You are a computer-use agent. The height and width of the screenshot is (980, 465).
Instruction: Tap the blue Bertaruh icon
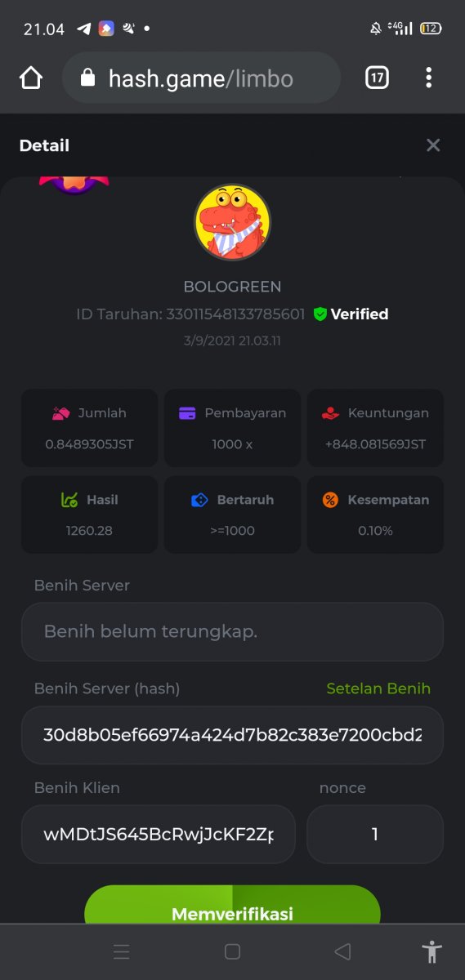click(x=199, y=500)
